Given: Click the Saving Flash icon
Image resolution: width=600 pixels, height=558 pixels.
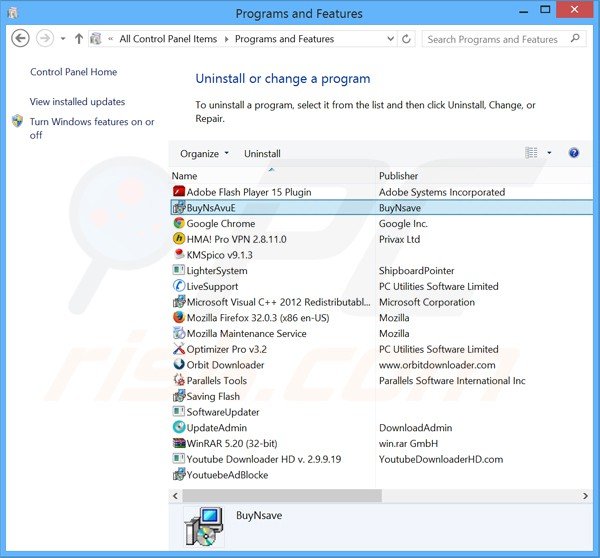Looking at the screenshot, I should tap(179, 395).
